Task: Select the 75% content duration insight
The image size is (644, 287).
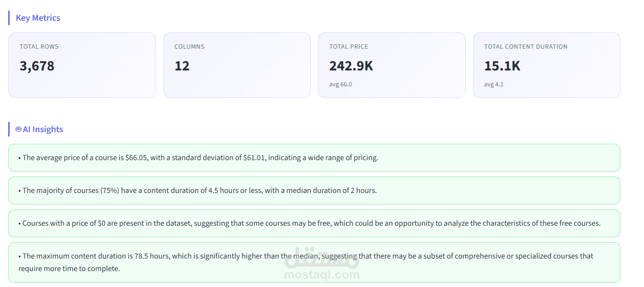Action: 314,191
